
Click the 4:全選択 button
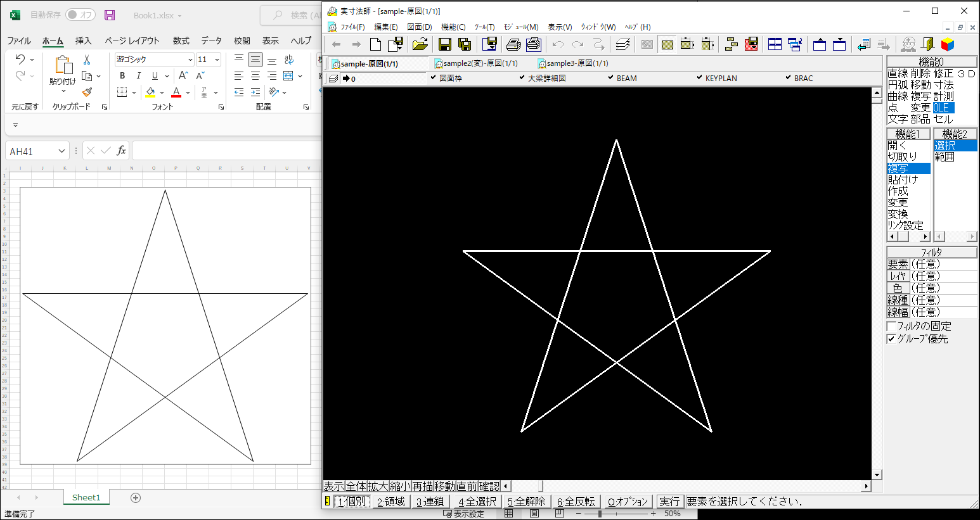coord(477,501)
